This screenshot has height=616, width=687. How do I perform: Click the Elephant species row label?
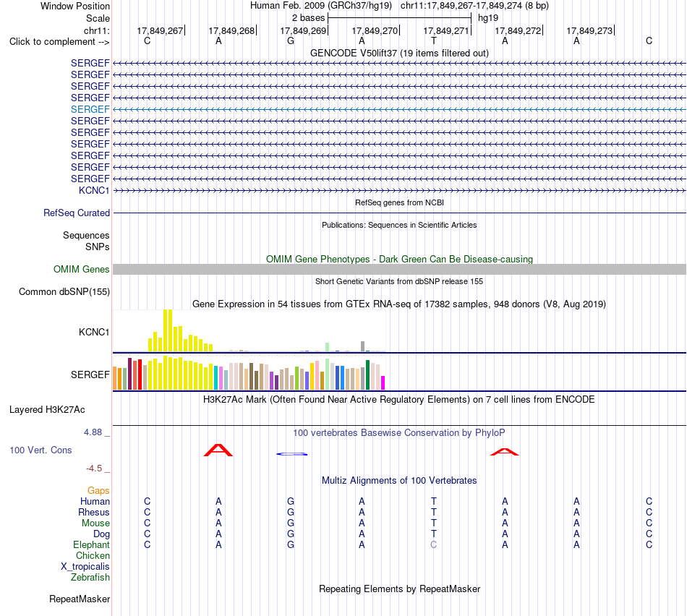point(91,544)
